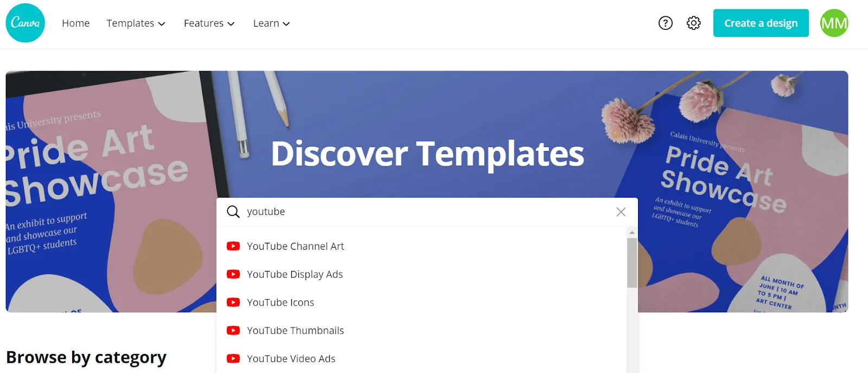Expand the Learn menu
Viewport: 868px width, 373px height.
click(271, 23)
